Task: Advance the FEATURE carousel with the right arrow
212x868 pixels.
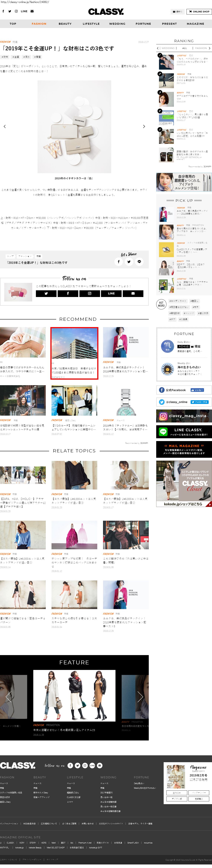Action: click(x=140, y=696)
